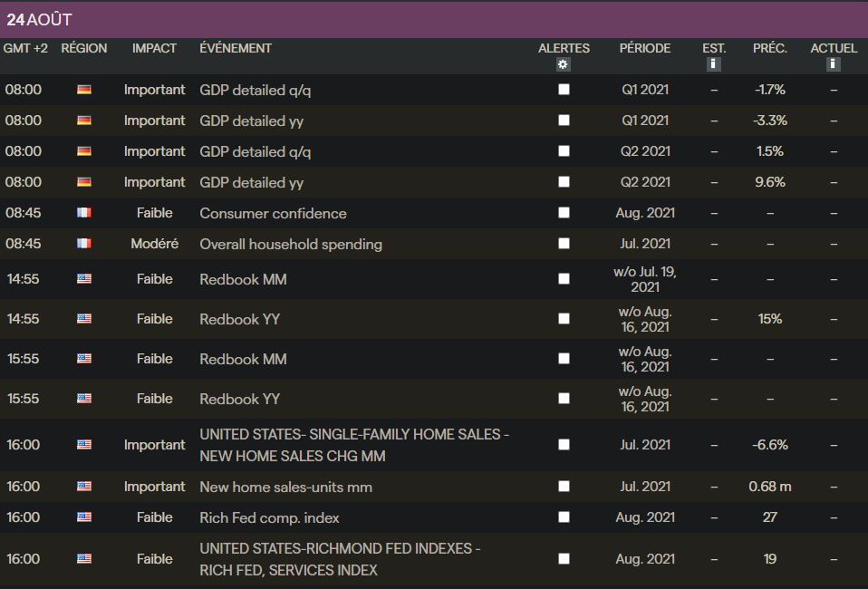The image size is (868, 589).
Task: Open UNITED STATES-RICHMOND FED INDEXES services event
Action: point(340,559)
